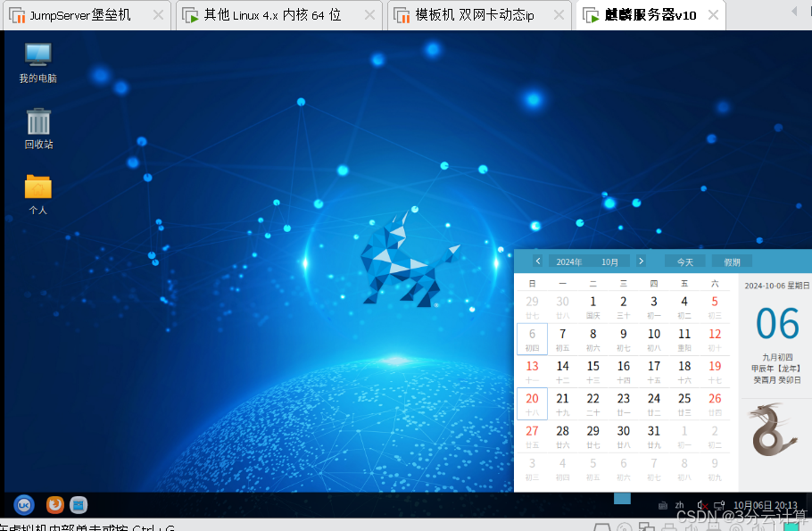Open the 我的电脑 desktop icon
This screenshot has width=812, height=531.
click(37, 62)
